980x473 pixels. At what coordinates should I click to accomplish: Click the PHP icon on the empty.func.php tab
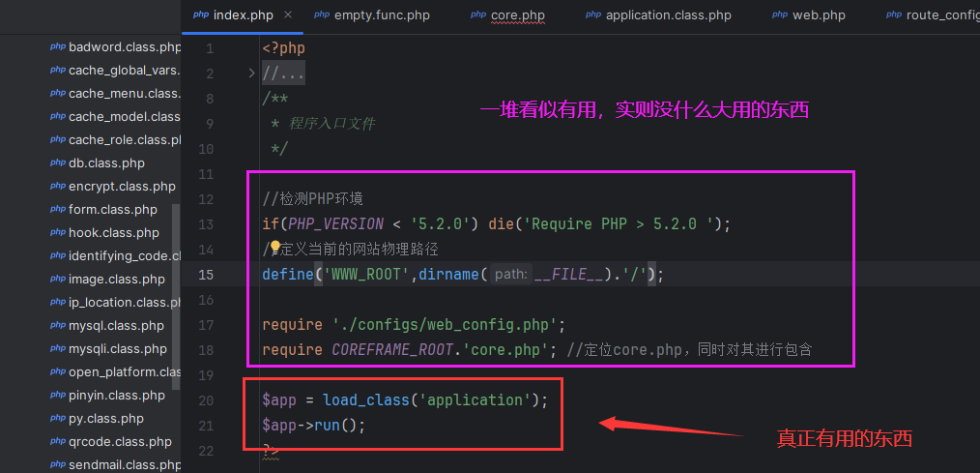pyautogui.click(x=322, y=15)
